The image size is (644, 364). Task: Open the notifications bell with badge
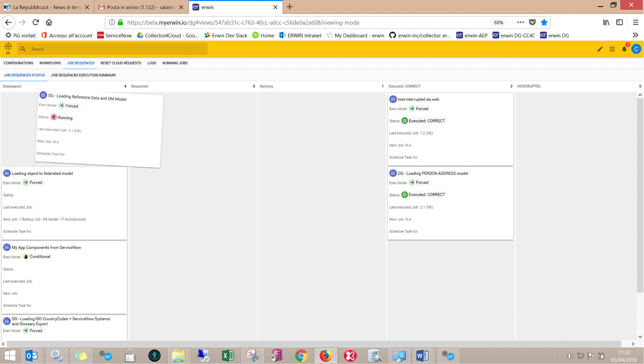624,49
